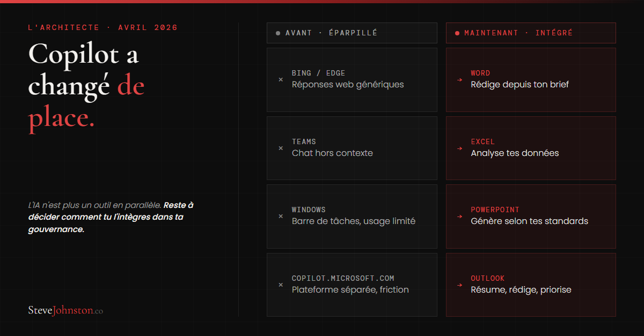Viewport: 644px width, 336px height.
Task: Click the 'Analyse tes données' Excel card
Action: 531,148
